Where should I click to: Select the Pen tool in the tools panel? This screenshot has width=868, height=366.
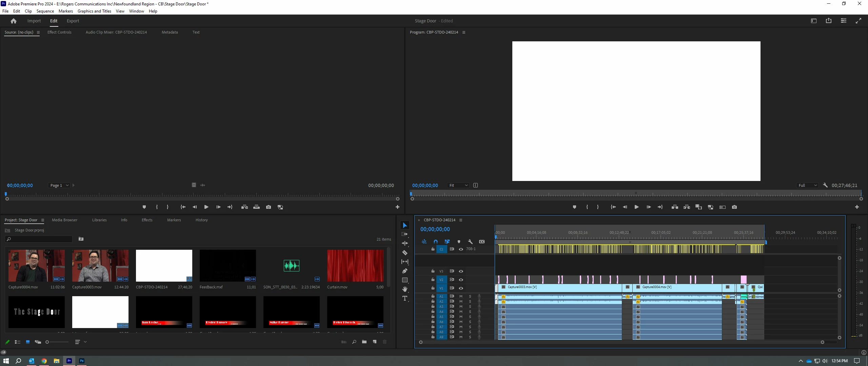point(405,271)
